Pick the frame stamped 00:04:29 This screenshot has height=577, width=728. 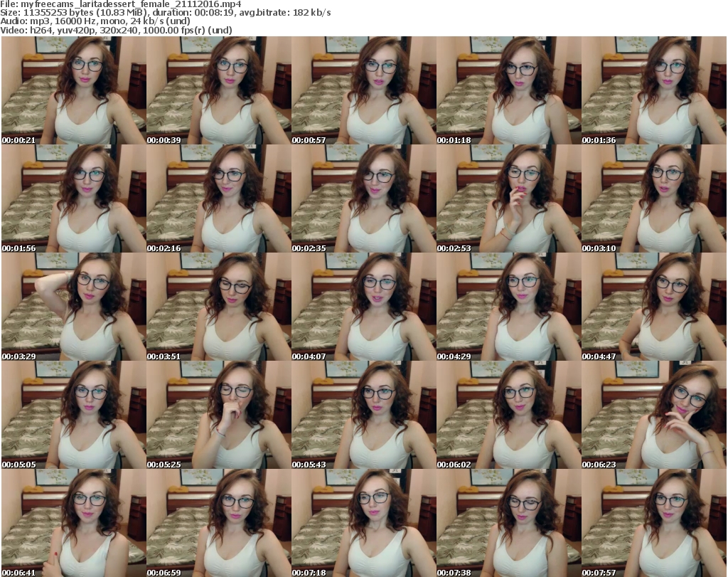509,307
